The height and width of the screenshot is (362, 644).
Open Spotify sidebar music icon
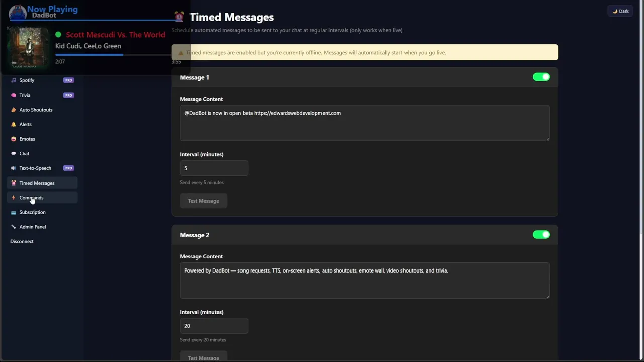point(14,80)
